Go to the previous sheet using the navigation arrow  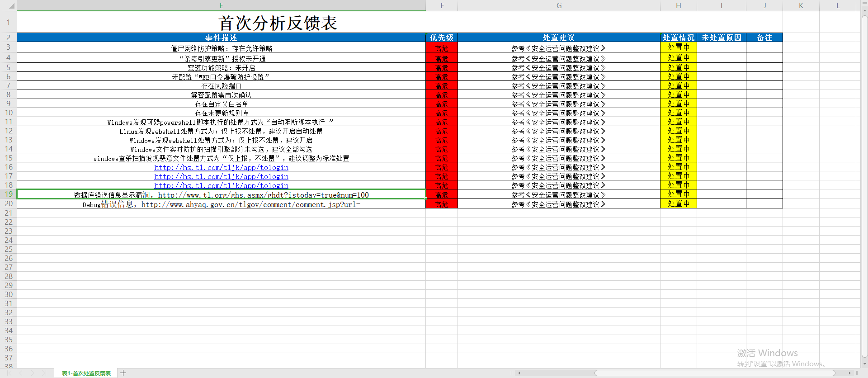21,373
